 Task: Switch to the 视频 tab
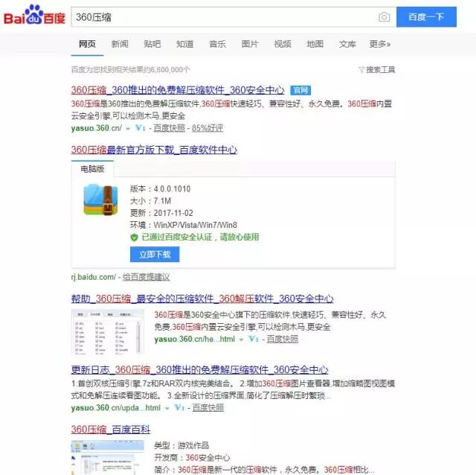pos(283,45)
